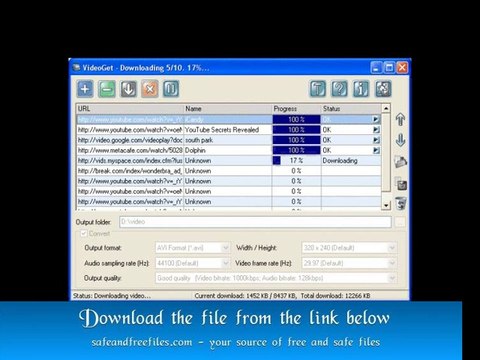Open the output folder icon on the right sidebar
The height and width of the screenshot is (360, 480).
tap(401, 162)
